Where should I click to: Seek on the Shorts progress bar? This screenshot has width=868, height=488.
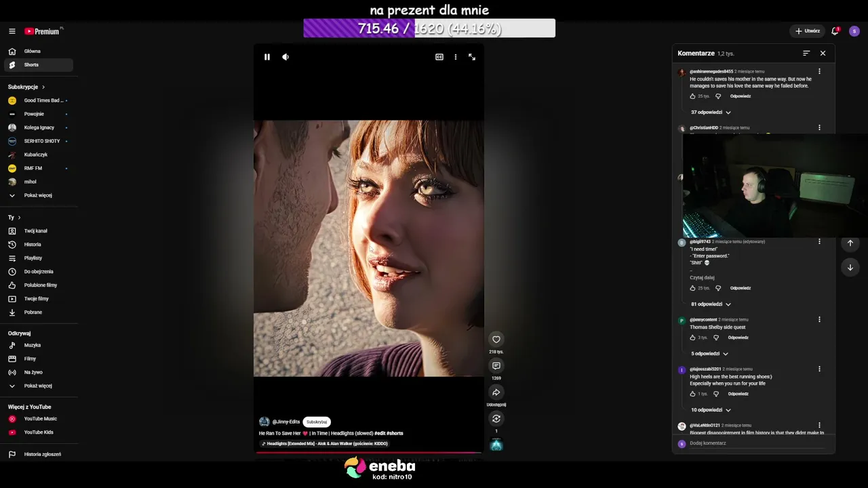pyautogui.click(x=369, y=452)
